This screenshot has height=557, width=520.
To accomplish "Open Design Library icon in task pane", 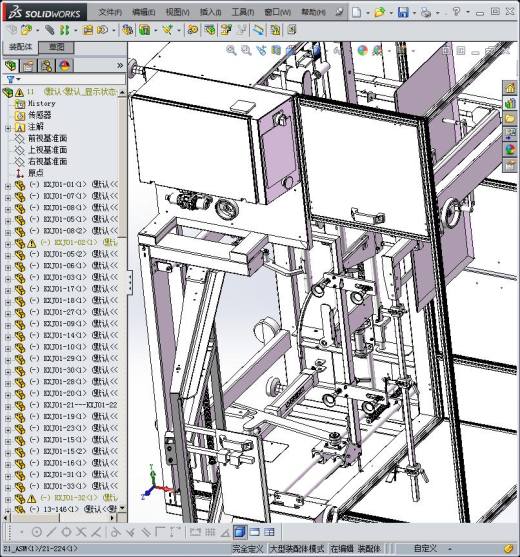I will pyautogui.click(x=510, y=103).
